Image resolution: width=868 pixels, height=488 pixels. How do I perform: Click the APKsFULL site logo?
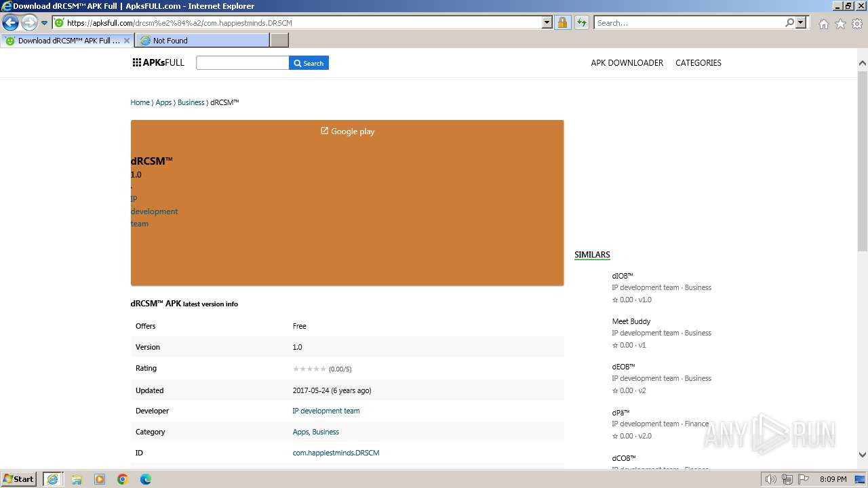[159, 63]
